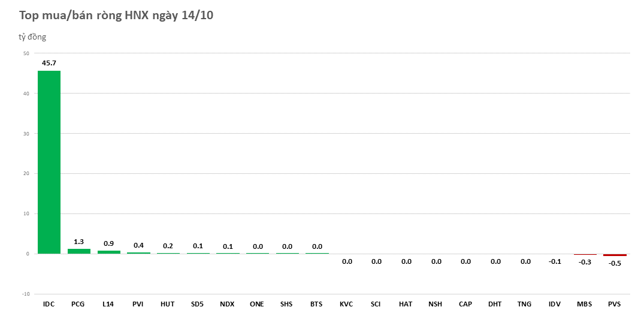Screen dimensions: 644x322
Task: Click the PVI axis label
Action: tap(138, 304)
